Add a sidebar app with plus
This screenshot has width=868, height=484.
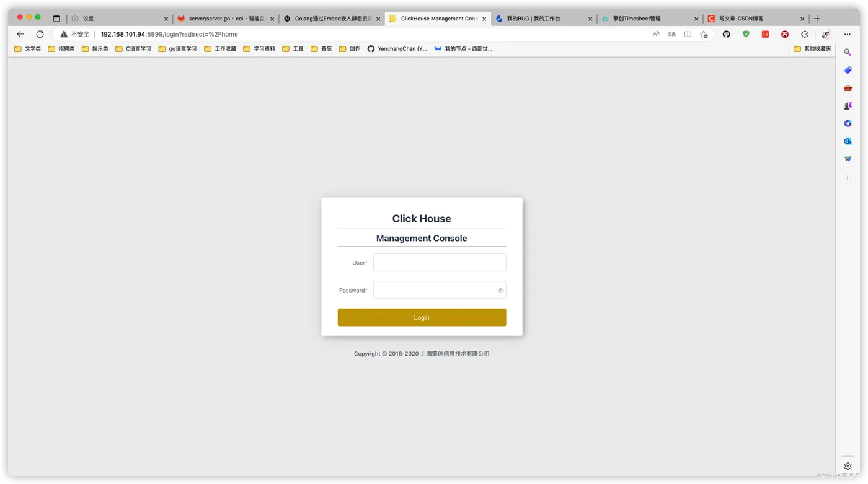click(848, 178)
